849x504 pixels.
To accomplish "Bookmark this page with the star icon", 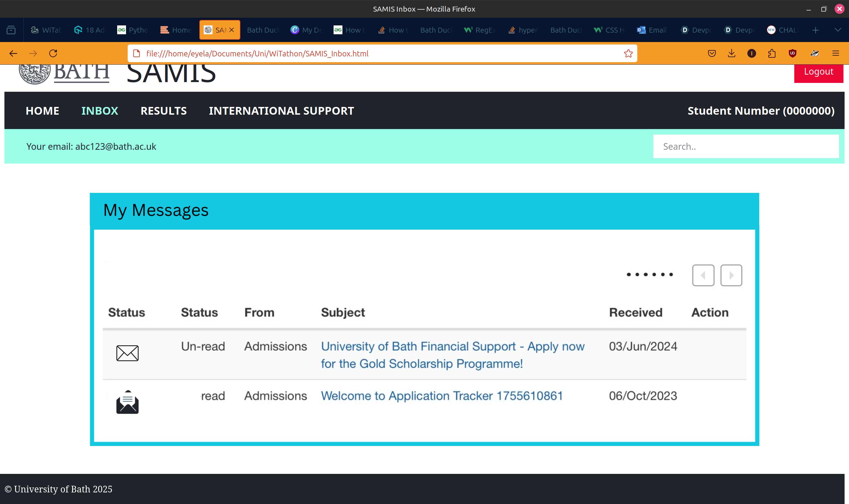I will pos(628,53).
